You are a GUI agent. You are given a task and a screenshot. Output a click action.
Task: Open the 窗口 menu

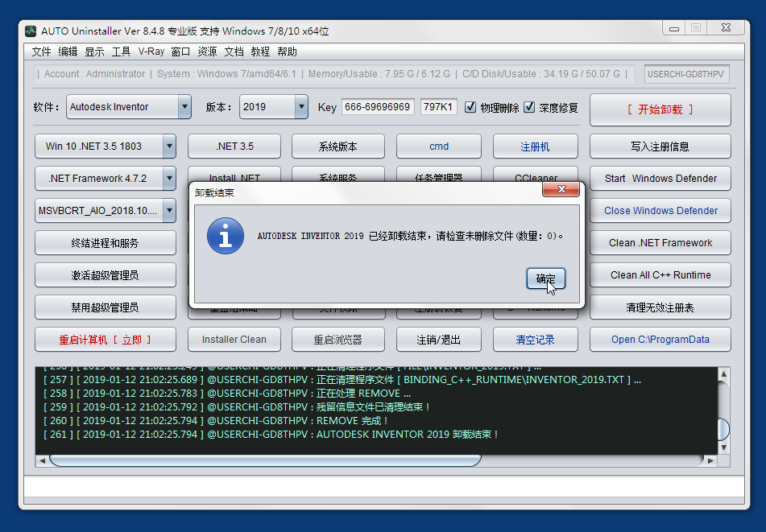tap(180, 52)
